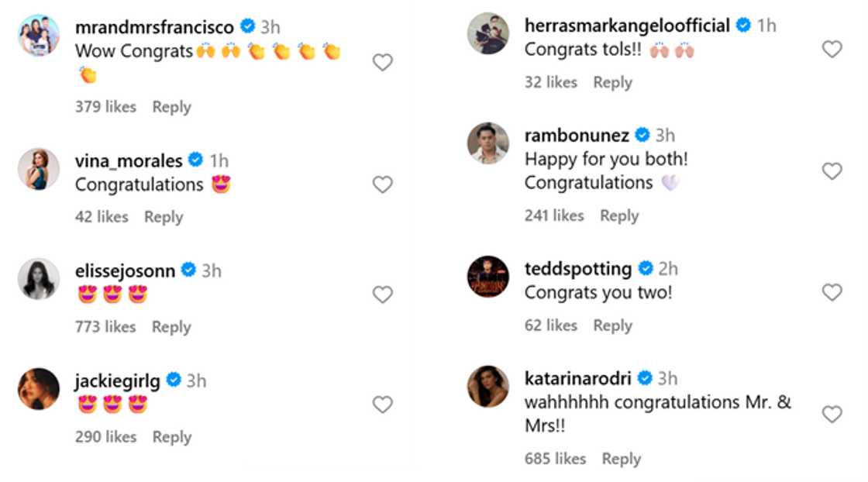The height and width of the screenshot is (482, 868).
Task: Like rambonunez's 'Happy for you both' comment
Action: [832, 170]
